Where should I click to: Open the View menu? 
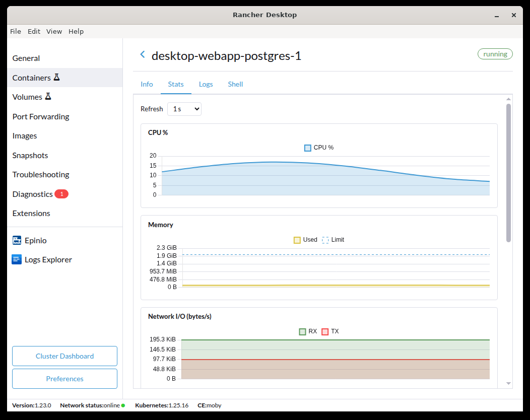tap(54, 31)
